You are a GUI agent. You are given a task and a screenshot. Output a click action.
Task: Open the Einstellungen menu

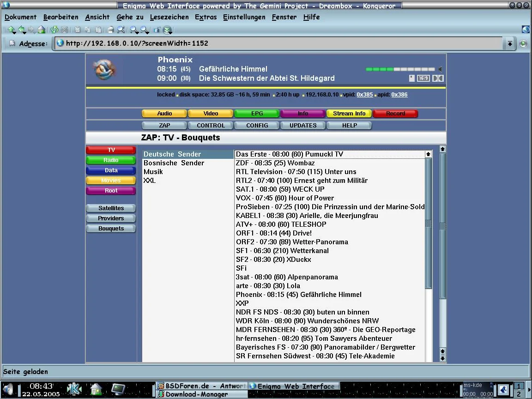click(244, 17)
